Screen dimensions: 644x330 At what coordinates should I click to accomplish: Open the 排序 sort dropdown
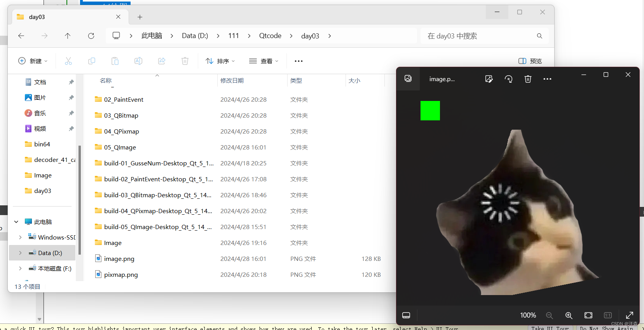pos(220,61)
